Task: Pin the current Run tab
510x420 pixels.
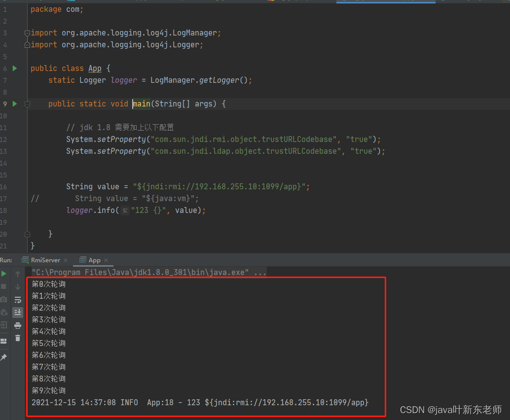Action: tap(3, 357)
